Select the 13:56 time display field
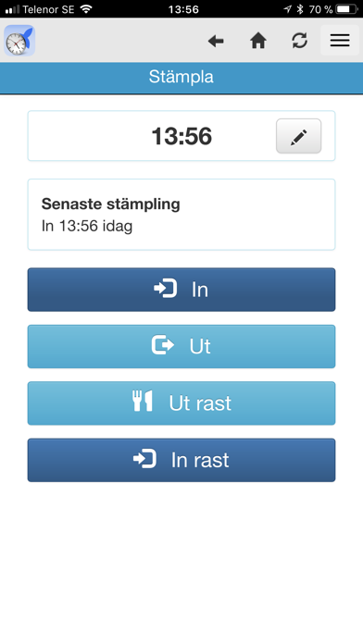 [181, 136]
